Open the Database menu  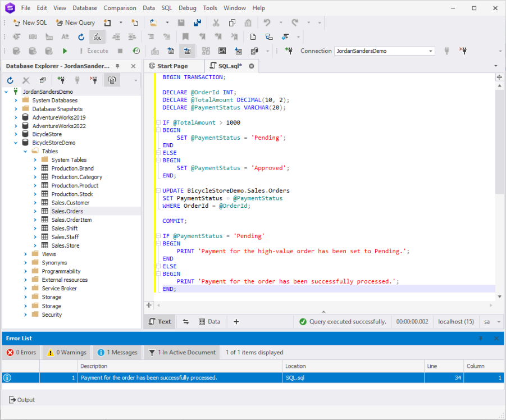[x=85, y=8]
